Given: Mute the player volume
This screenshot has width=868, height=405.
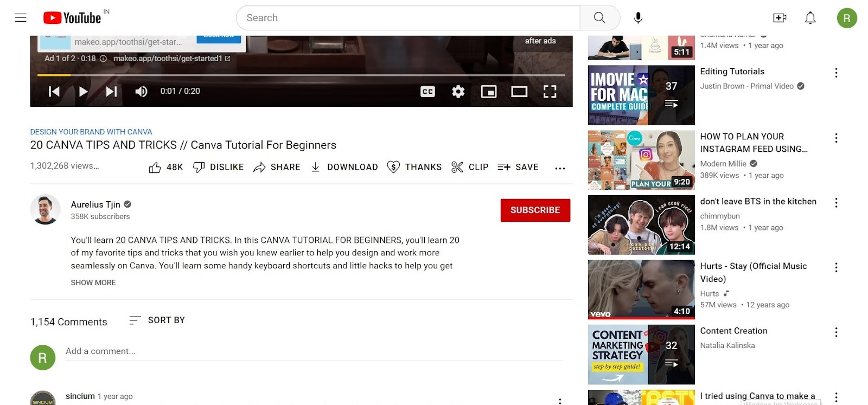Looking at the screenshot, I should coord(141,92).
